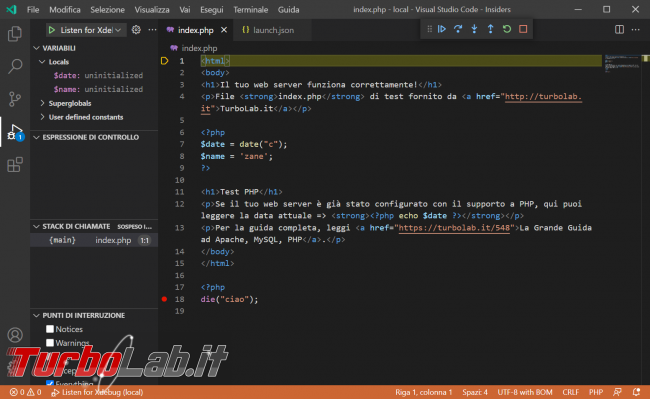Screen dimensions: 650x399
Task: Open the Run and Debug view
Action: coord(15,132)
